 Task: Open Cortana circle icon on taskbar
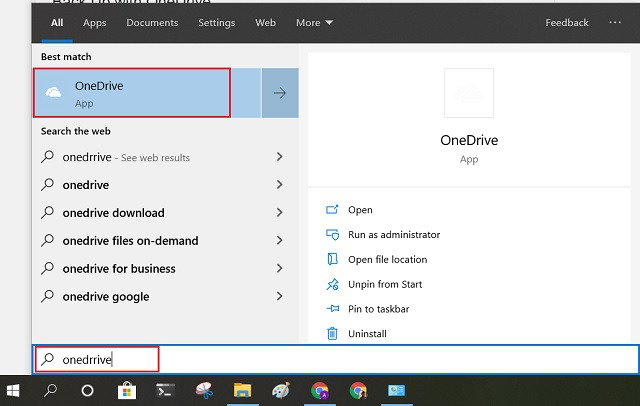pyautogui.click(x=87, y=391)
